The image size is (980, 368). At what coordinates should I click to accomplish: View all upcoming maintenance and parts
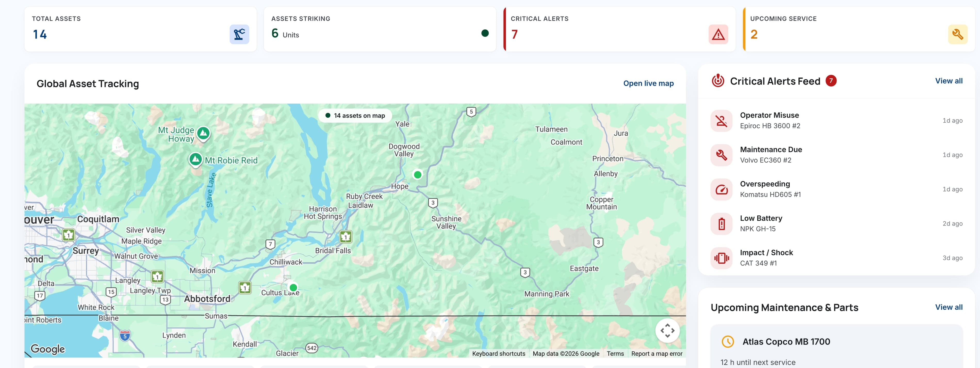coord(949,307)
